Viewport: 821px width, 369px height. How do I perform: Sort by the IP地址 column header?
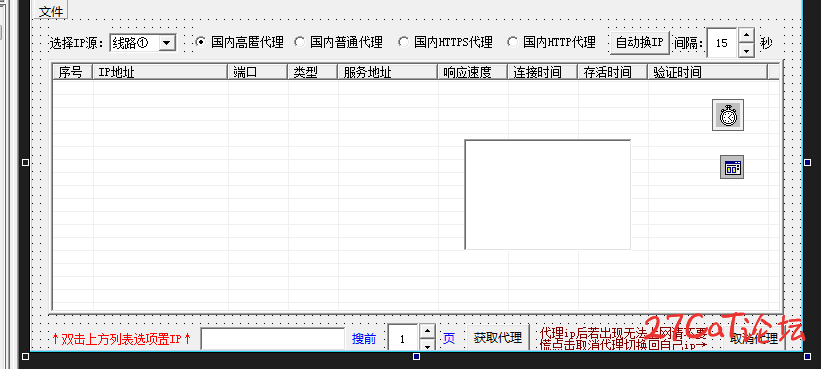tap(160, 72)
